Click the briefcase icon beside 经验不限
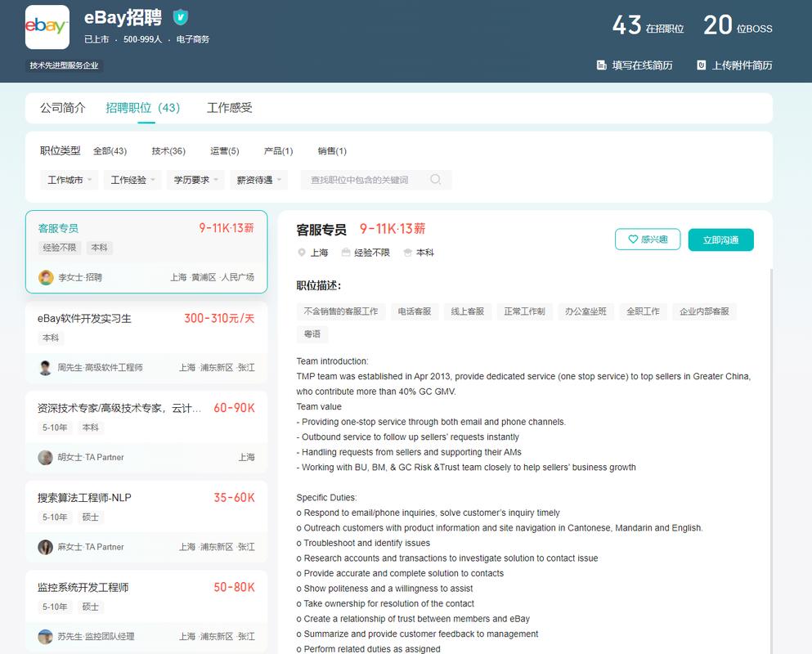Screen dimensions: 812x654 346,253
